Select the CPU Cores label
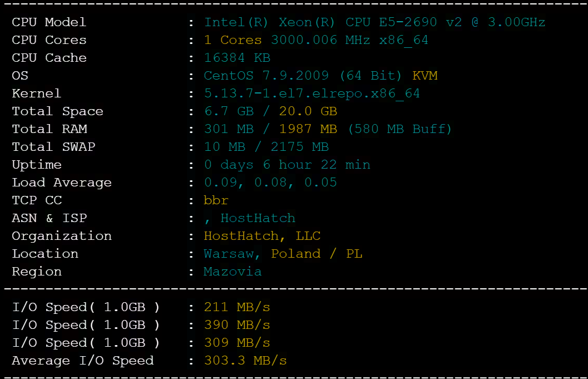This screenshot has width=588, height=379. [49, 40]
